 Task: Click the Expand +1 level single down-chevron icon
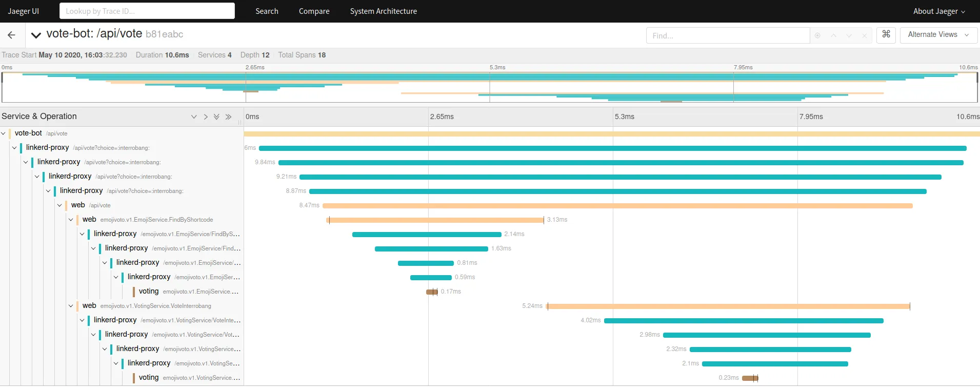pos(194,117)
